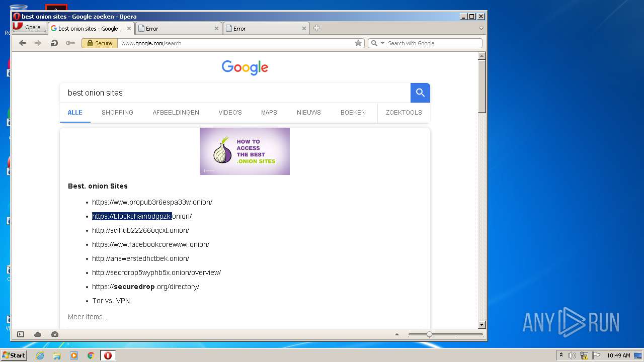644x362 pixels.
Task: Close the 'best onion sites - Google' tab
Action: 129,29
